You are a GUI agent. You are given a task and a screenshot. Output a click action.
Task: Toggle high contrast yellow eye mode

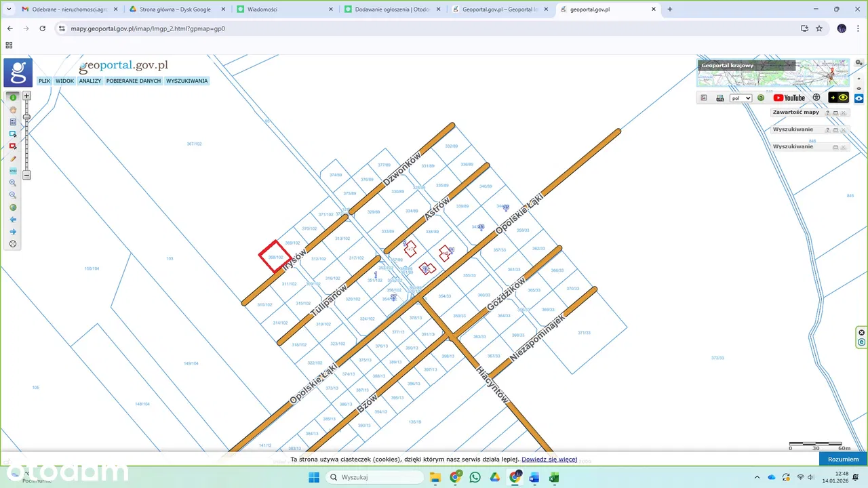838,98
